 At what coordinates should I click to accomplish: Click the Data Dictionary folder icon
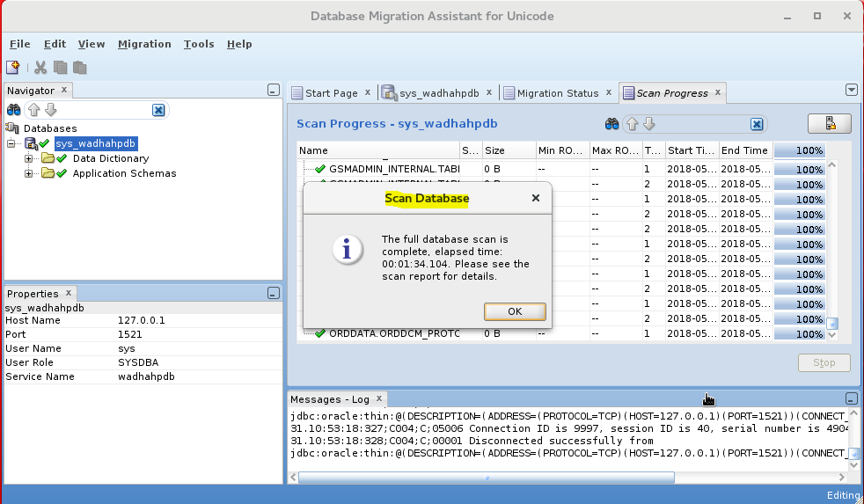click(48, 158)
